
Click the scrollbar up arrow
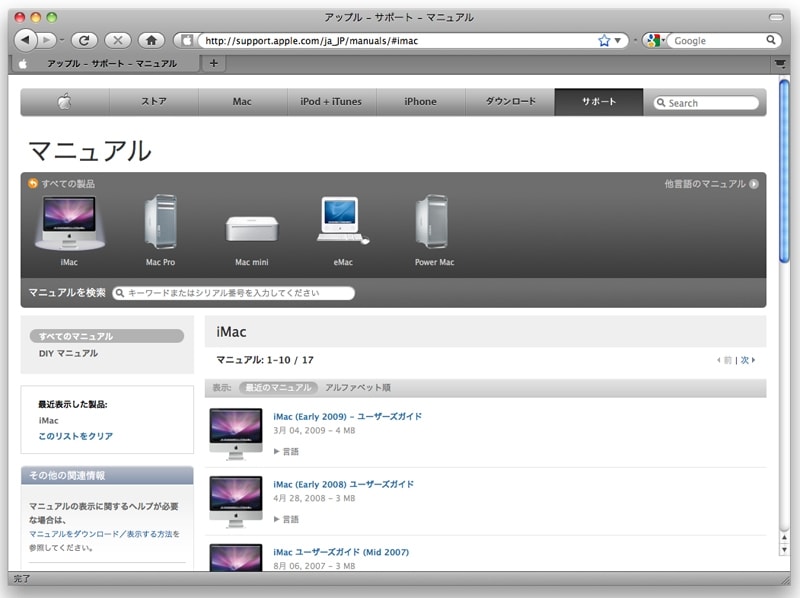[x=784, y=537]
